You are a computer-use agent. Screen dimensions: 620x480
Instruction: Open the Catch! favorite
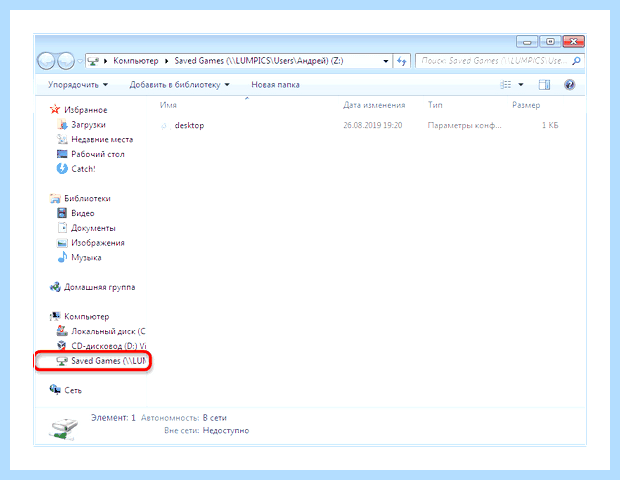pyautogui.click(x=83, y=169)
